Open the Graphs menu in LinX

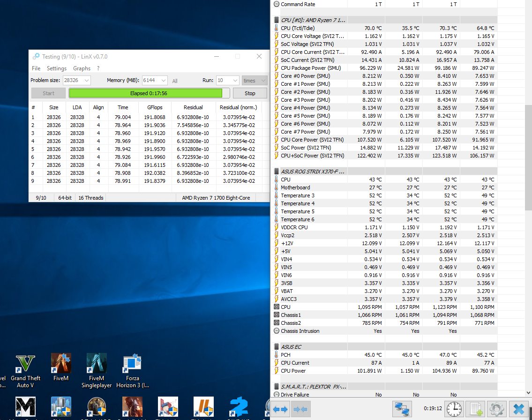tap(82, 68)
